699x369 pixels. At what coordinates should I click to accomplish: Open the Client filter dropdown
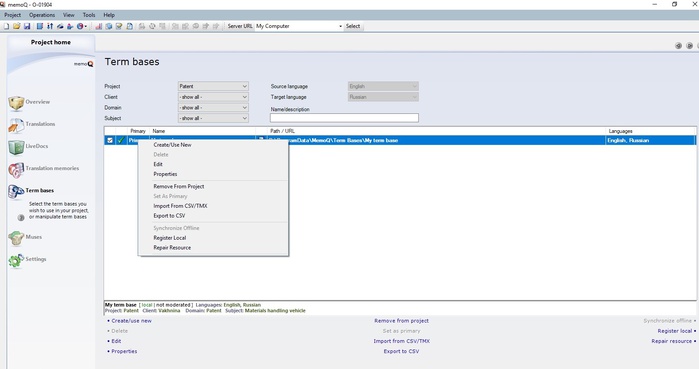coord(213,97)
